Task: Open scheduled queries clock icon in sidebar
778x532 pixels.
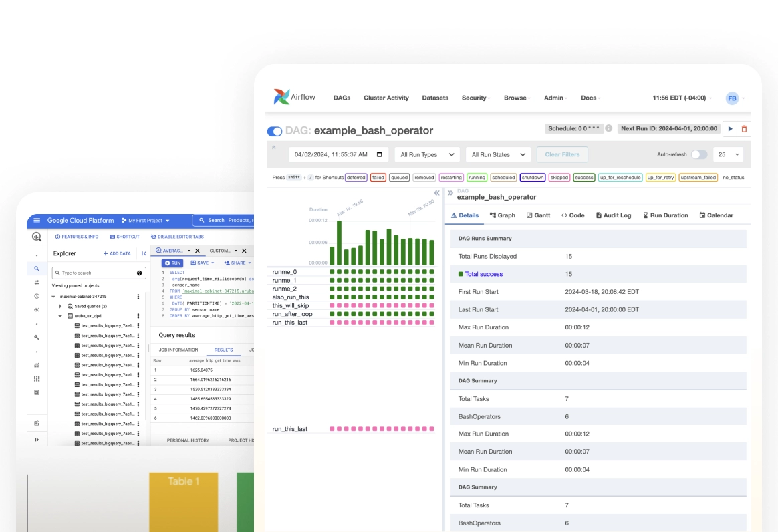Action: tap(37, 296)
